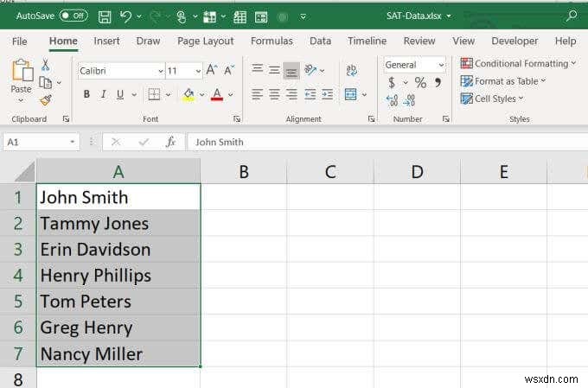Open the Page Layout tab
588x388 pixels.
[x=206, y=41]
